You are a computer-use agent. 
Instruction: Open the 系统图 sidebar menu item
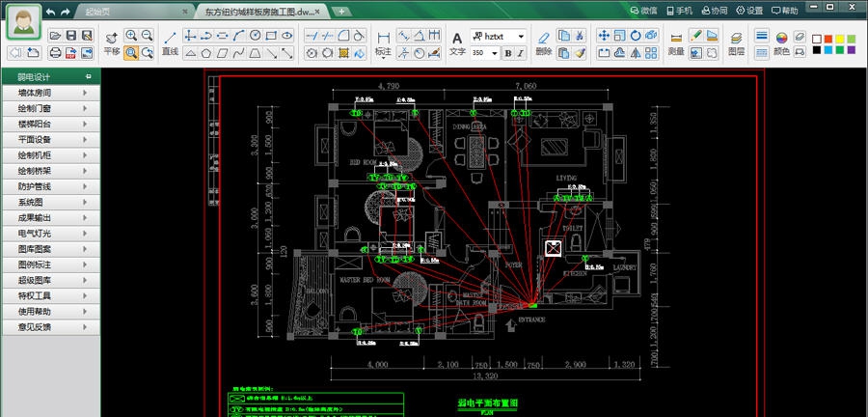tap(51, 203)
